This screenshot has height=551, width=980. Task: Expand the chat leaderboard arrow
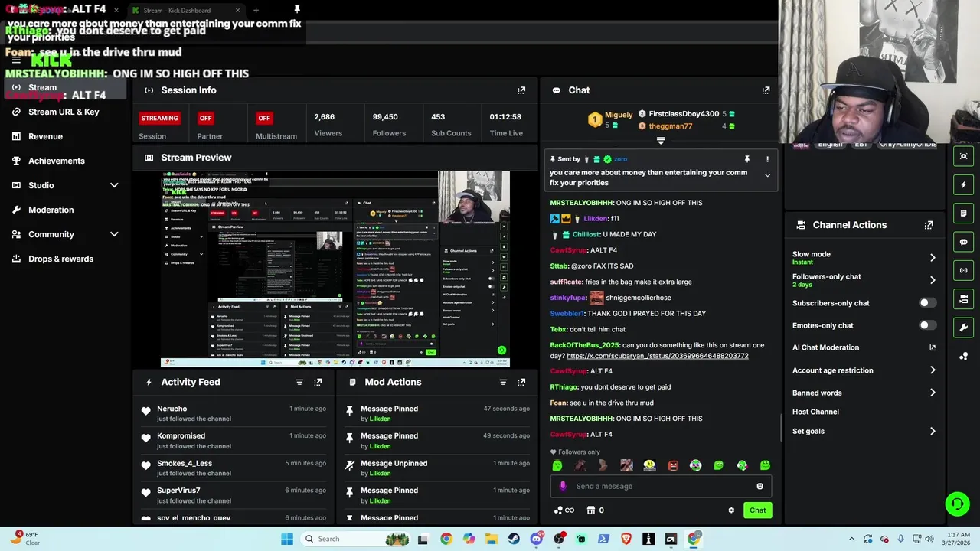tap(661, 141)
